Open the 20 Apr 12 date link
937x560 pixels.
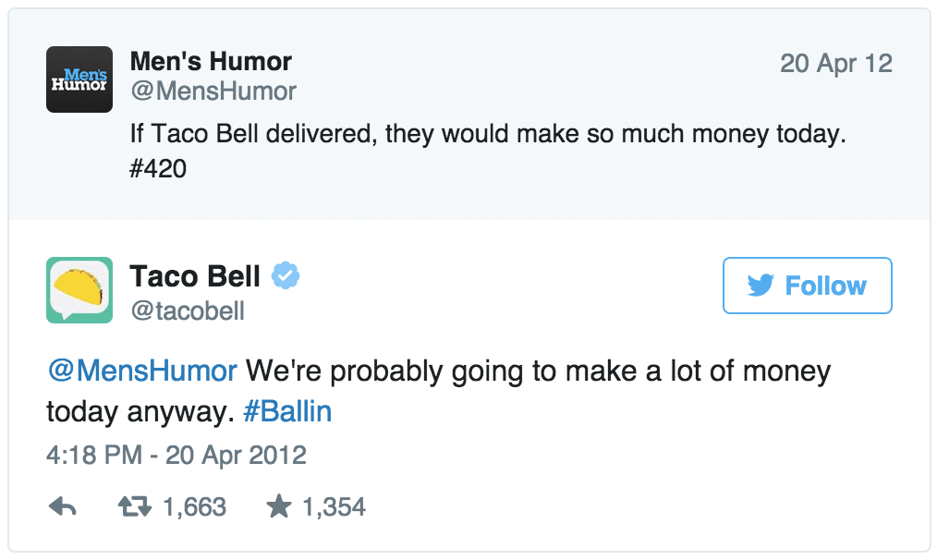pyautogui.click(x=836, y=64)
